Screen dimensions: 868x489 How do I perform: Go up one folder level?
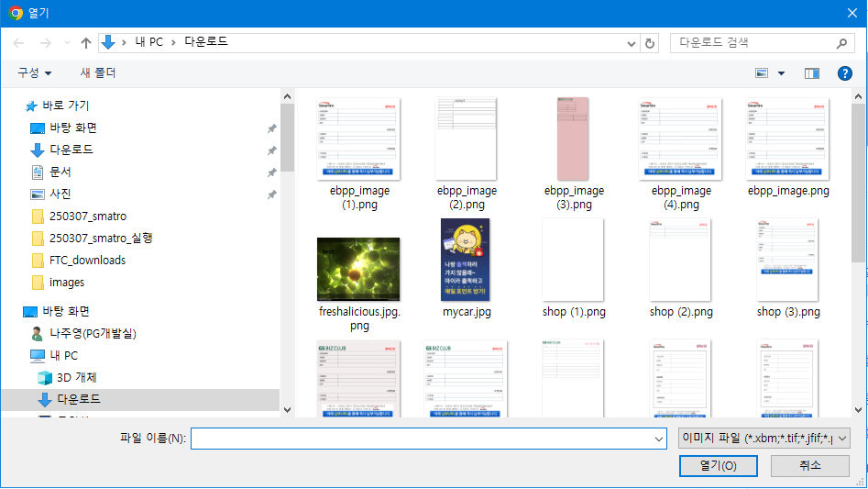(86, 42)
